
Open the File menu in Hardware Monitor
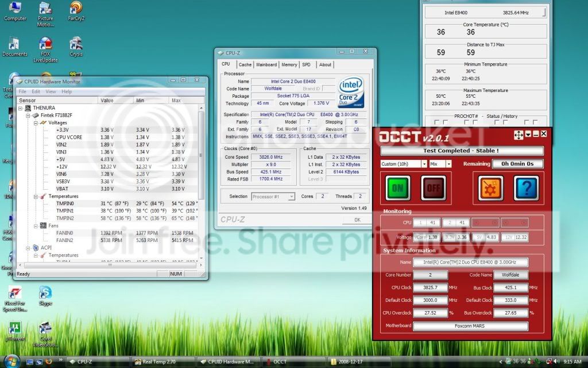(22, 91)
